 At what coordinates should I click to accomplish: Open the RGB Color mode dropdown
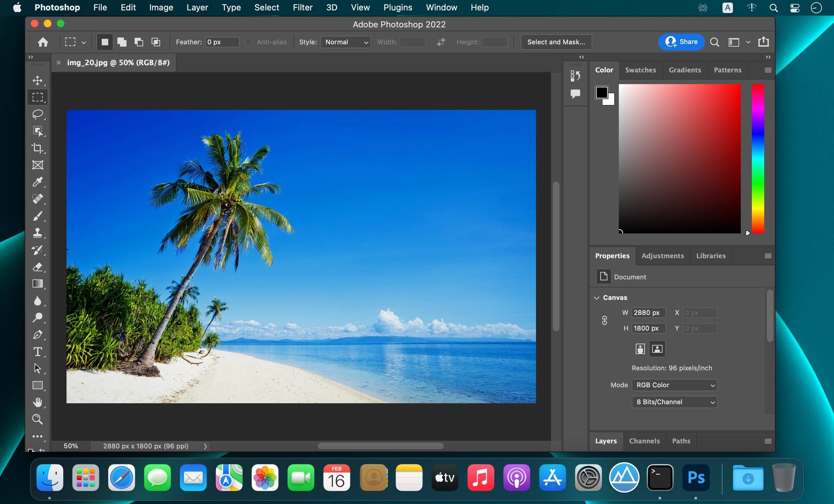click(673, 384)
